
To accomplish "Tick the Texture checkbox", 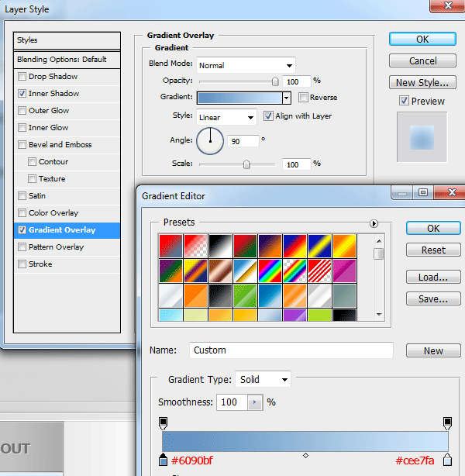I will pos(32,178).
